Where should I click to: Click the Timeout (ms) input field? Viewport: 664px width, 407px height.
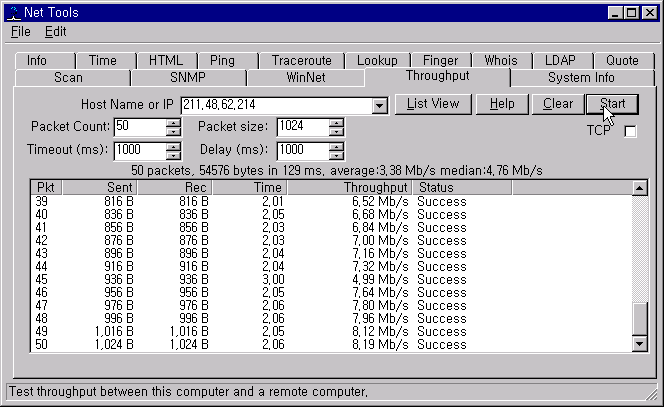tap(140, 151)
